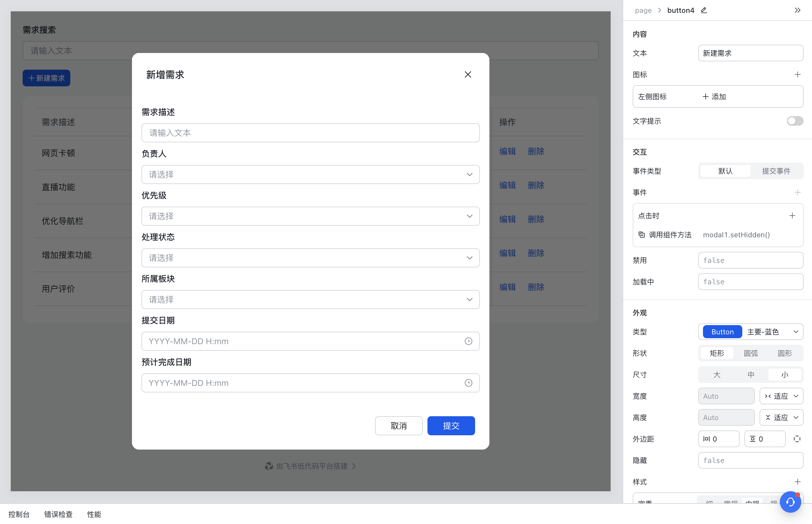Image resolution: width=812 pixels, height=524 pixels.
Task: Click the 宽度 Auto field
Action: pyautogui.click(x=726, y=396)
